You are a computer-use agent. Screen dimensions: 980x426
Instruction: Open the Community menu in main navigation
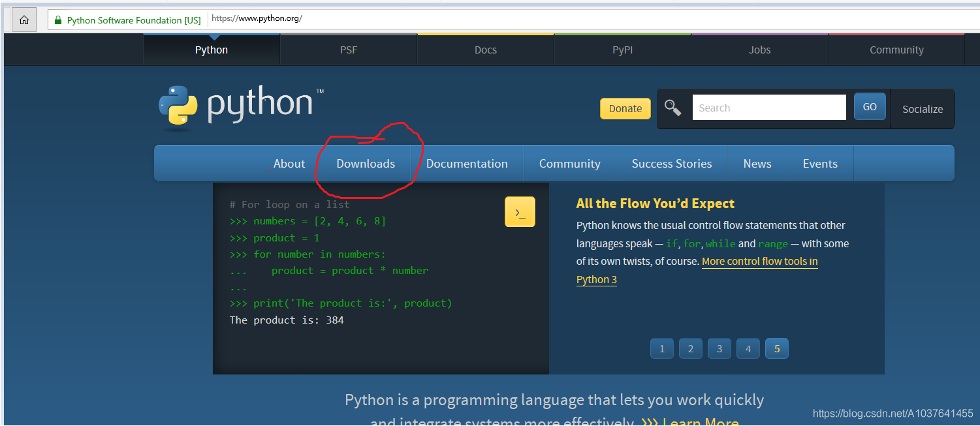(x=570, y=164)
